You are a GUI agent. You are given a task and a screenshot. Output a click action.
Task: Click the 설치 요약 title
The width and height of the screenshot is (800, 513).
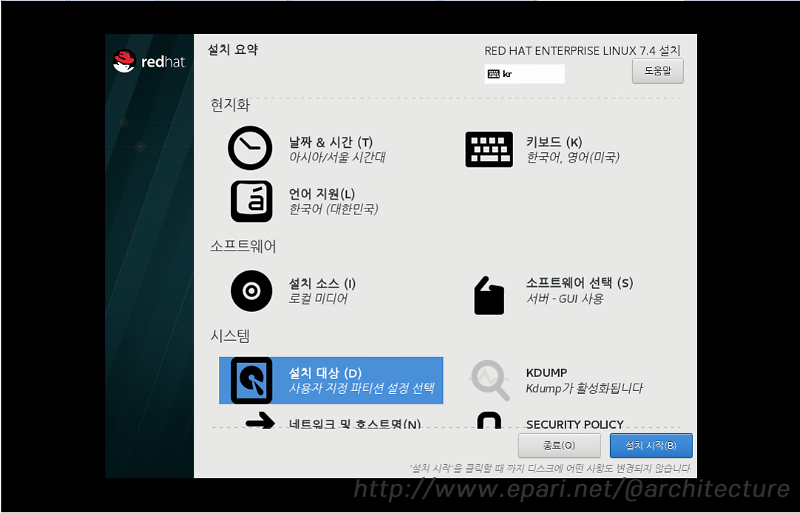(233, 50)
